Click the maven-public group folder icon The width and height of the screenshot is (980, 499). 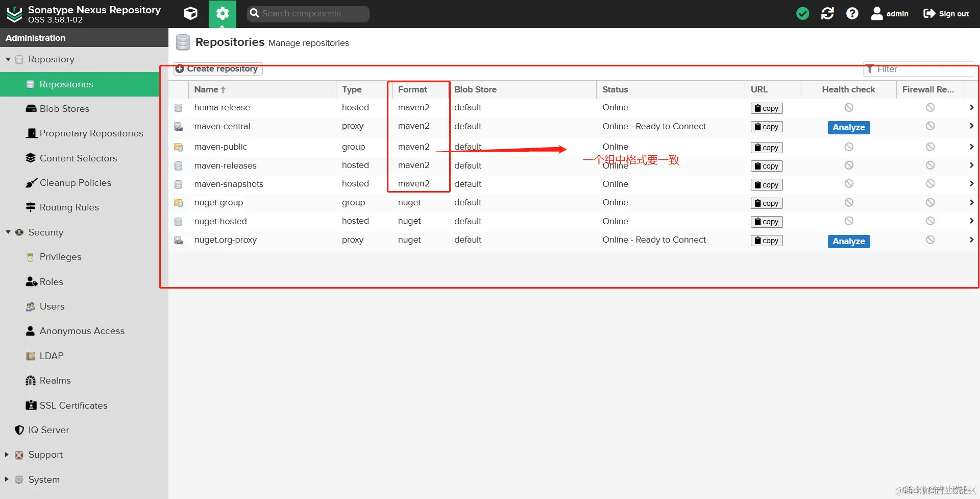tap(178, 147)
